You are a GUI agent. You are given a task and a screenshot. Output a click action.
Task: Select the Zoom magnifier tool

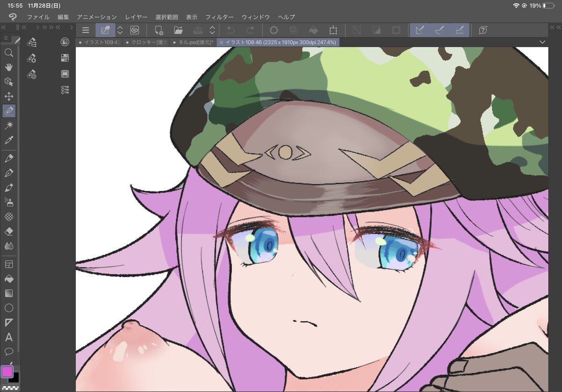9,53
